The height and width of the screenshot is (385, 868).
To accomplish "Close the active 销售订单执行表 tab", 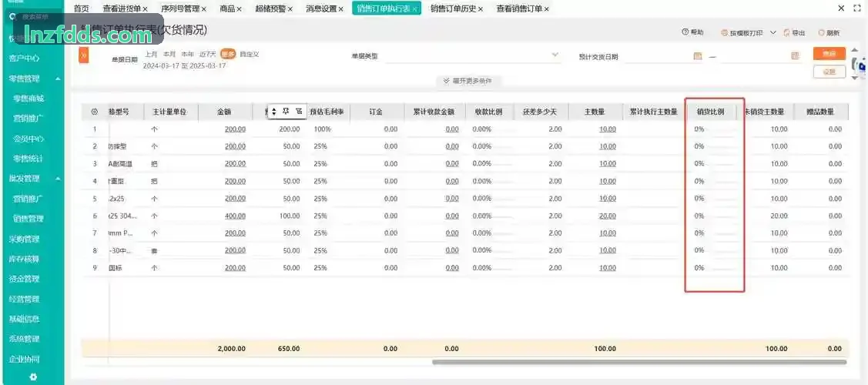I will (414, 9).
